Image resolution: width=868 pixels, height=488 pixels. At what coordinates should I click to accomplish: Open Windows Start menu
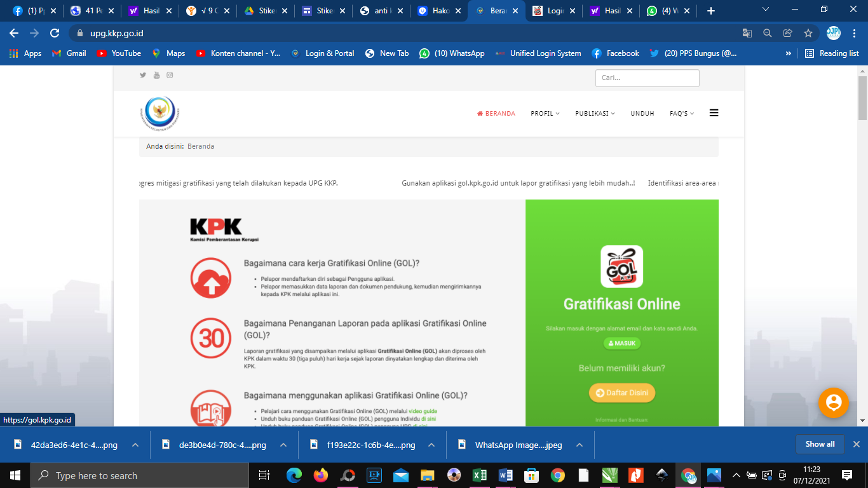(15, 475)
